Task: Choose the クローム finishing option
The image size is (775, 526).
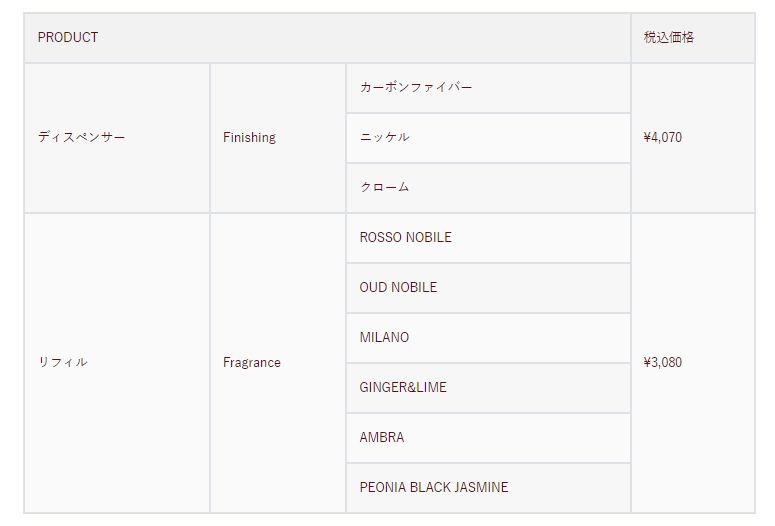Action: [x=385, y=188]
